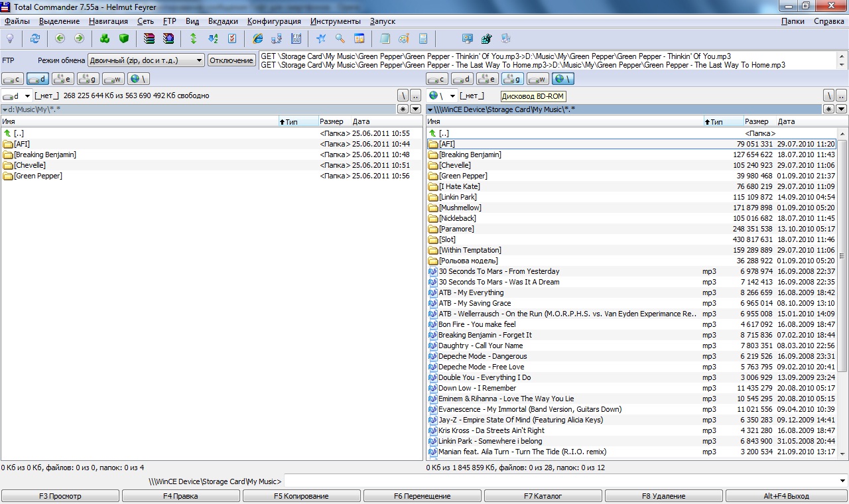Image resolution: width=849 pixels, height=504 pixels.
Task: Click the window-panels icon next to the magnifier
Action: tap(359, 38)
